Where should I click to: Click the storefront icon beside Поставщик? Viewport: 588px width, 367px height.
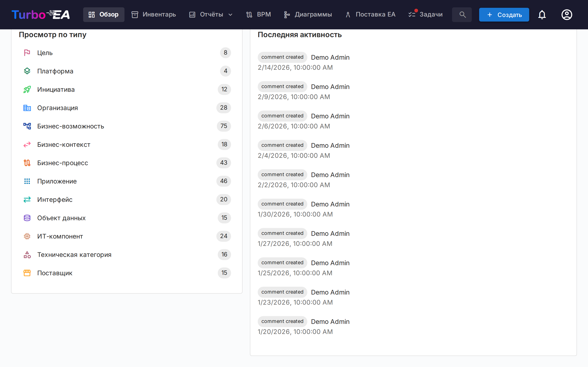tap(27, 273)
